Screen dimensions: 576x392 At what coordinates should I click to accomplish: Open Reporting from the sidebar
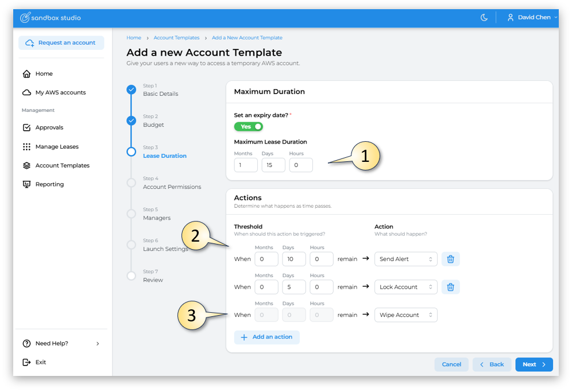pyautogui.click(x=49, y=184)
